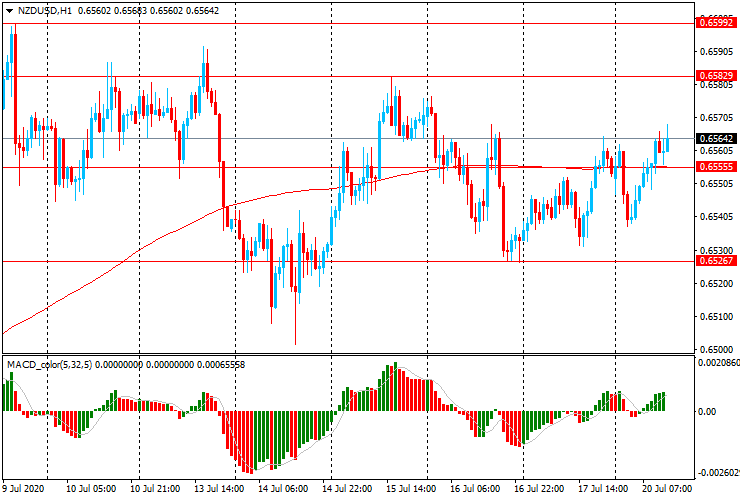740x500 pixels.
Task: Click the 9 Jul 2020 date label
Action: 26,489
